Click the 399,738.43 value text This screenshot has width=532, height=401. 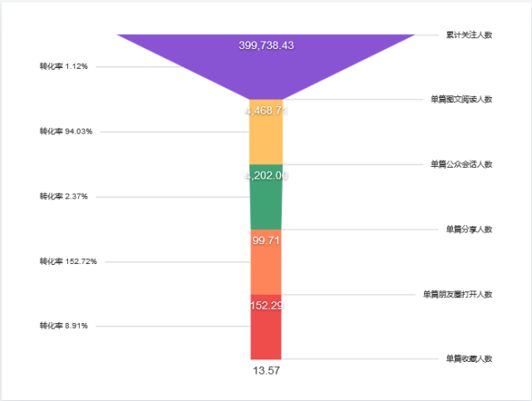click(266, 46)
